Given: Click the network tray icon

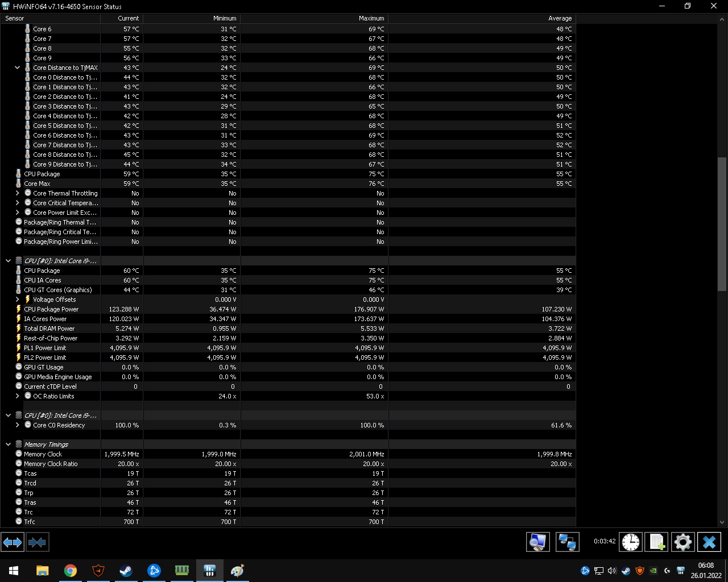Looking at the screenshot, I should pos(599,571).
